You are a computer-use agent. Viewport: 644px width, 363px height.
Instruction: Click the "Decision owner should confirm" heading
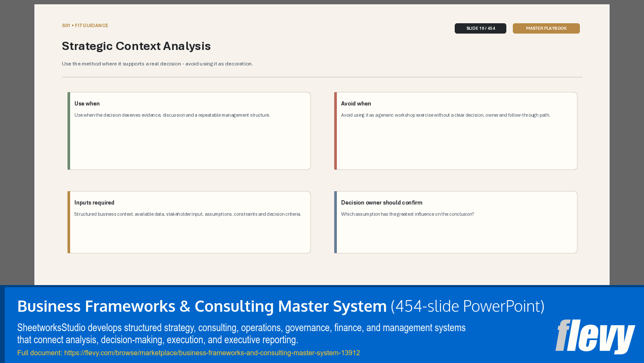pos(382,203)
